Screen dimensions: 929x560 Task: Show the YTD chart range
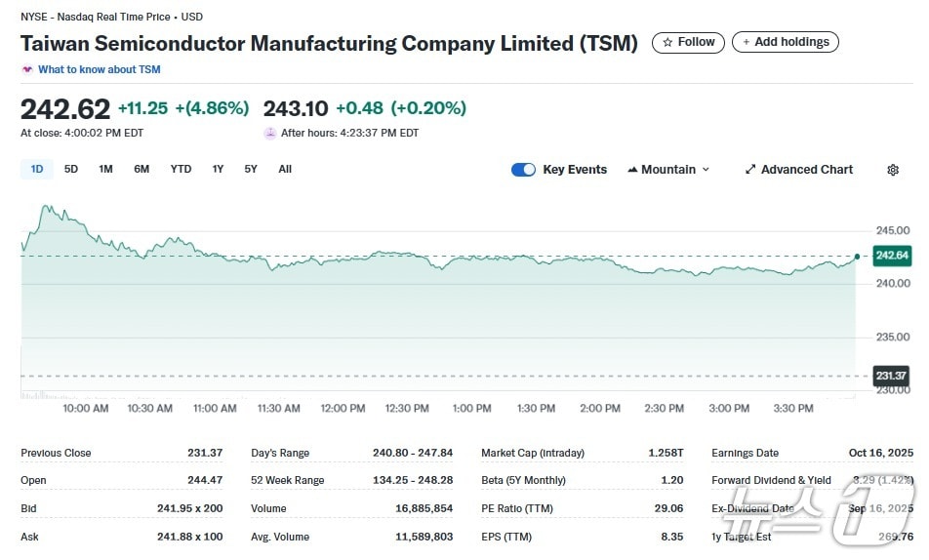click(181, 169)
